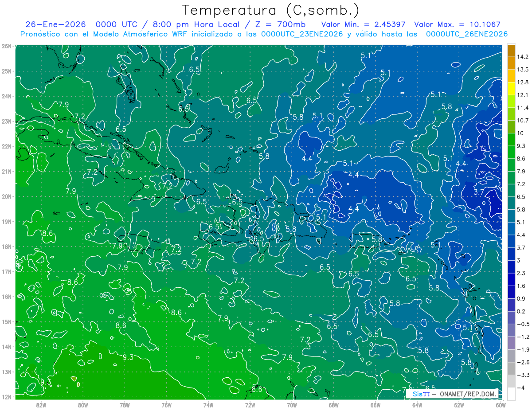The width and height of the screenshot is (532, 411).
Task: Click the '26N' latitude axis label
Action: (7, 46)
